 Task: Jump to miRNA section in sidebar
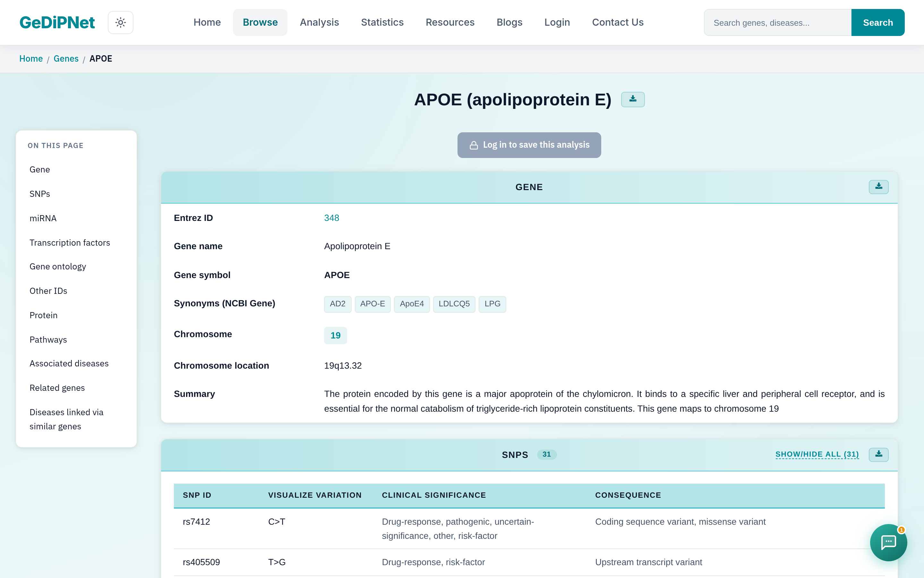tap(43, 218)
